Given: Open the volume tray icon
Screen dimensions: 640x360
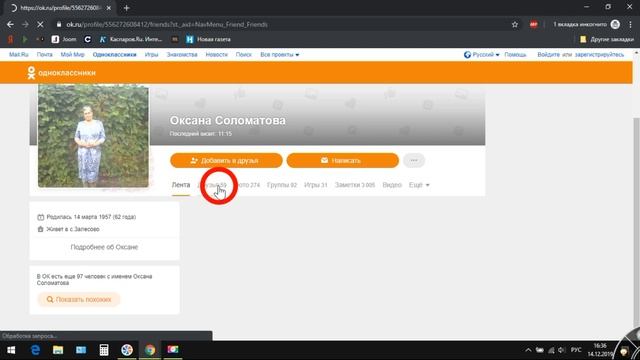Looking at the screenshot, I should tap(562, 350).
